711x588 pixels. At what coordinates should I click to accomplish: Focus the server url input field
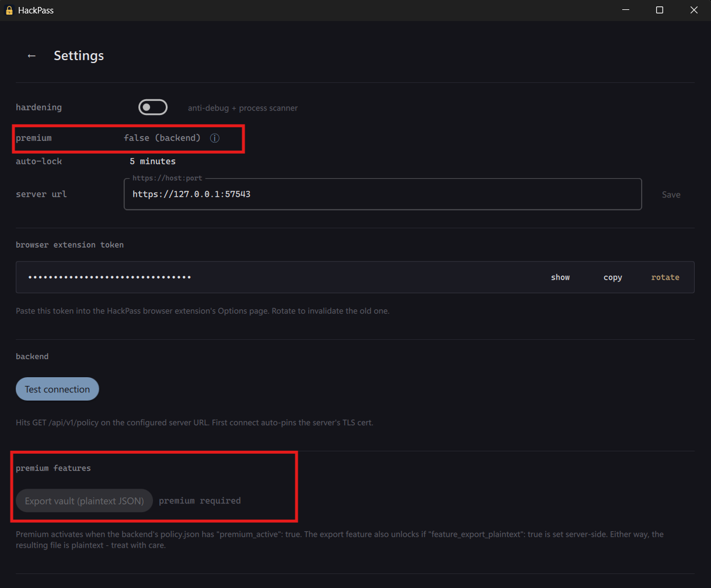pos(383,194)
